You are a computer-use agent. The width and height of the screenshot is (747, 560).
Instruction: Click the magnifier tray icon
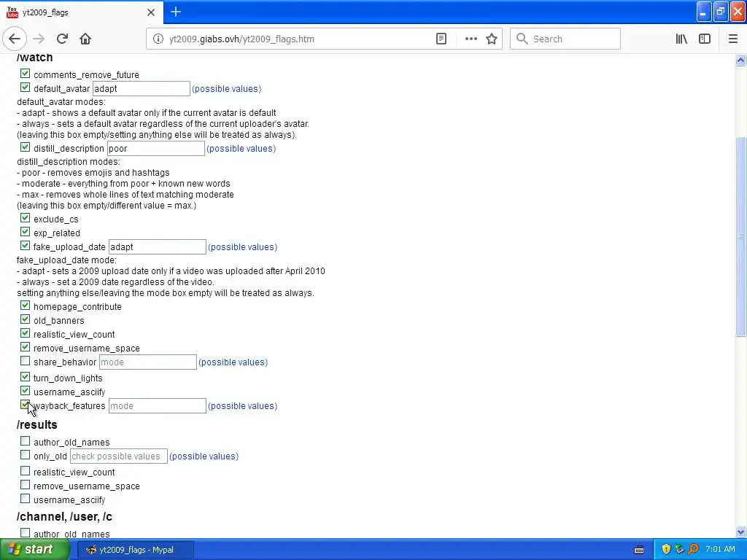[693, 550]
